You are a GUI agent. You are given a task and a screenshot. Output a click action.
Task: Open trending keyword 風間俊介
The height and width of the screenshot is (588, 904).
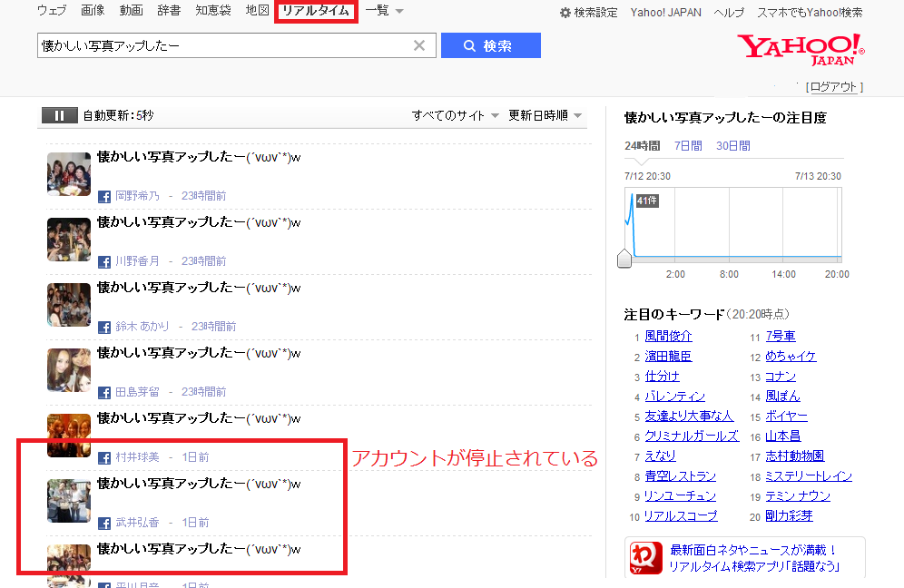pos(668,337)
